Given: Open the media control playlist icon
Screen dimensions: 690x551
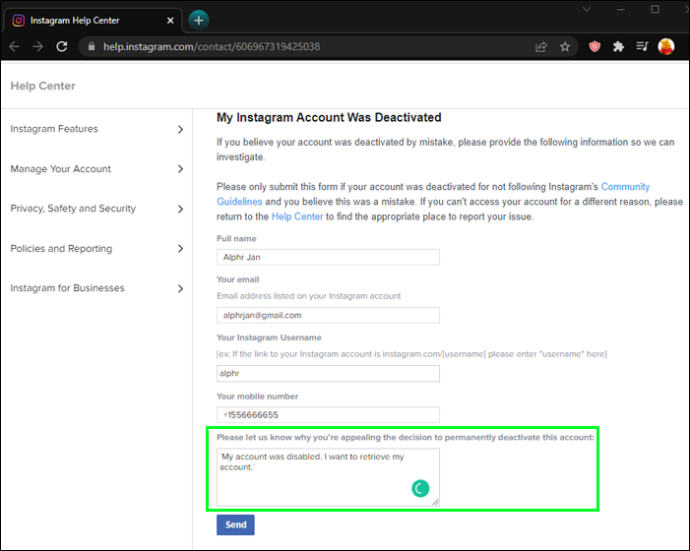Looking at the screenshot, I should 642,47.
